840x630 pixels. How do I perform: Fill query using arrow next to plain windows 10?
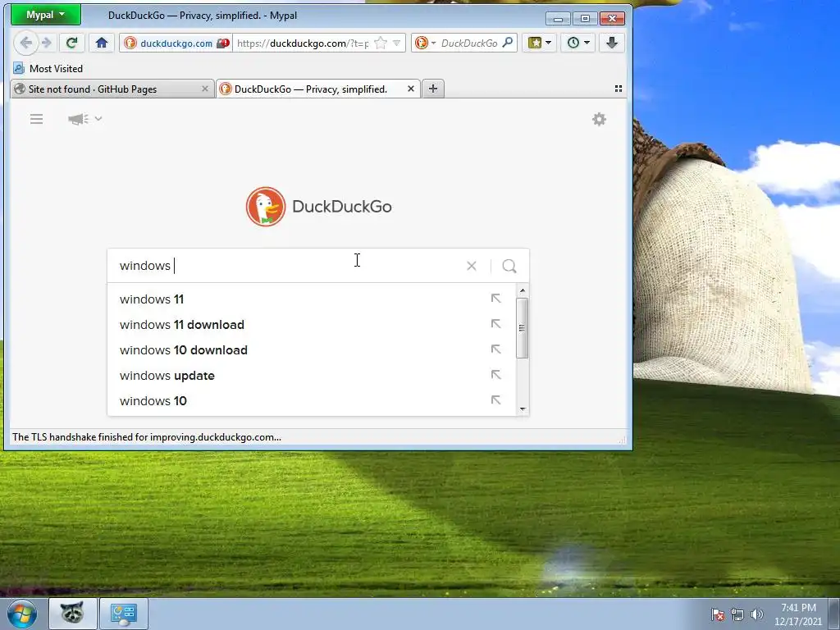pyautogui.click(x=496, y=400)
